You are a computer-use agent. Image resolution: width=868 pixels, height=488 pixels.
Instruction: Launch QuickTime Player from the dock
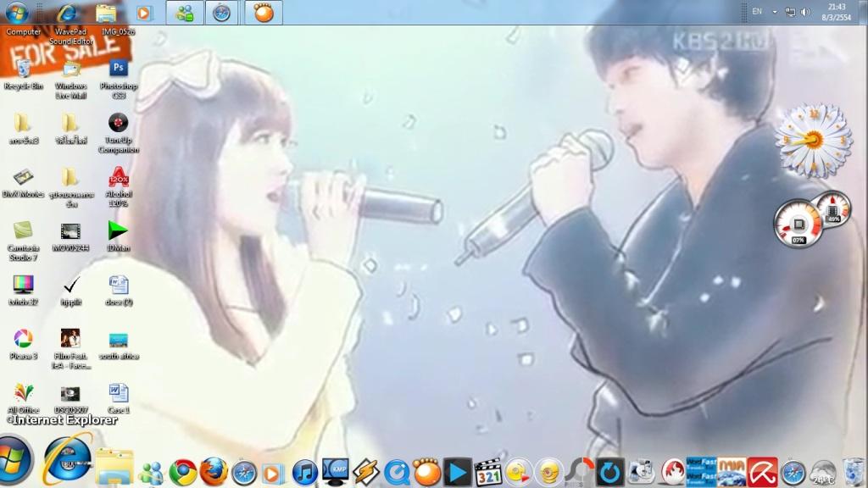click(397, 473)
